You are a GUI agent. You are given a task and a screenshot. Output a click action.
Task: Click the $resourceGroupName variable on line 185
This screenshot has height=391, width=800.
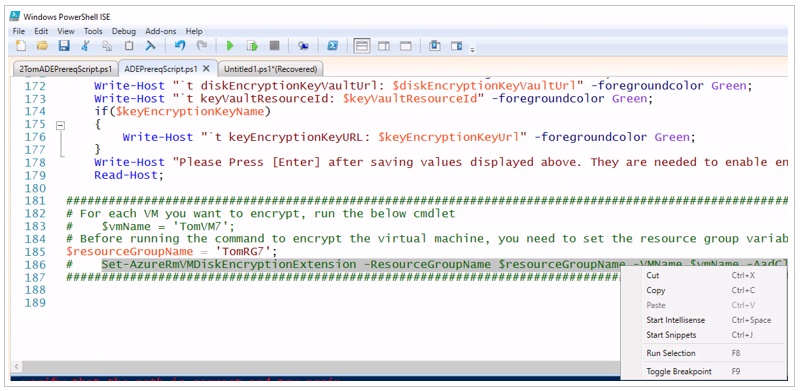pyautogui.click(x=130, y=252)
